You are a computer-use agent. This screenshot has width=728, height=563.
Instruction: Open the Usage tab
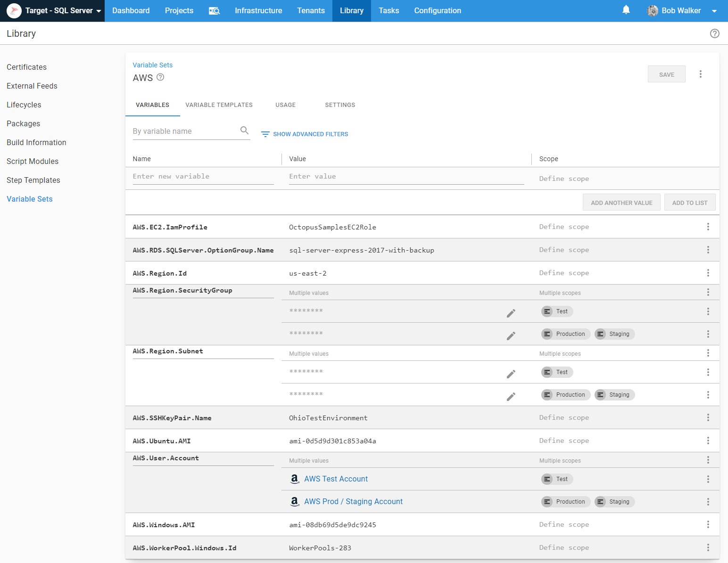[x=285, y=105]
